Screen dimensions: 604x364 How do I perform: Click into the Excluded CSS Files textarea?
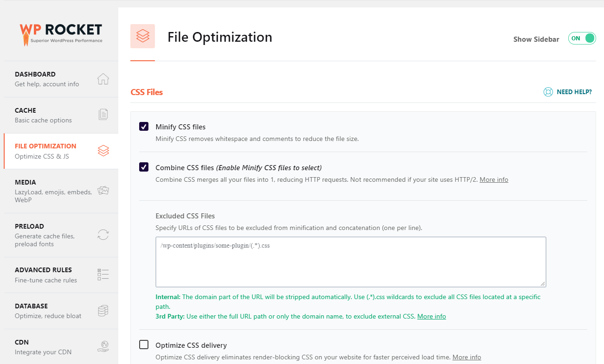pyautogui.click(x=350, y=262)
